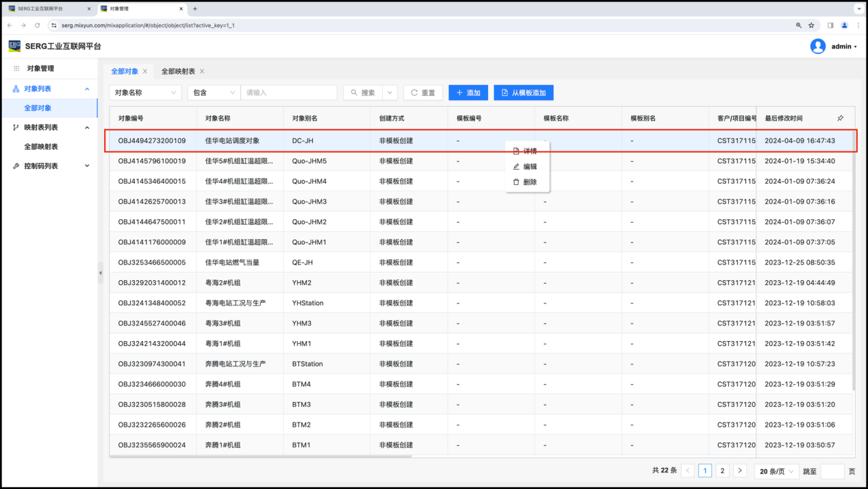
Task: Click the browser page reload icon
Action: (37, 25)
